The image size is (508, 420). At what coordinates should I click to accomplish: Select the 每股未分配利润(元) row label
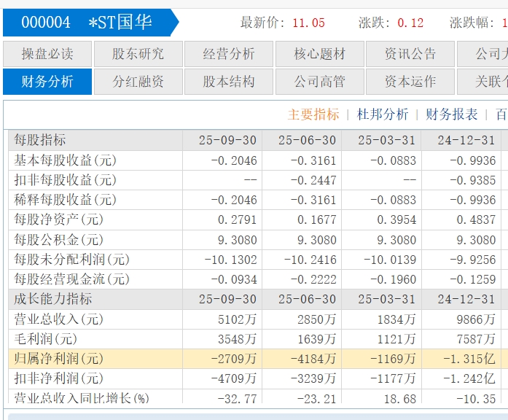click(71, 260)
